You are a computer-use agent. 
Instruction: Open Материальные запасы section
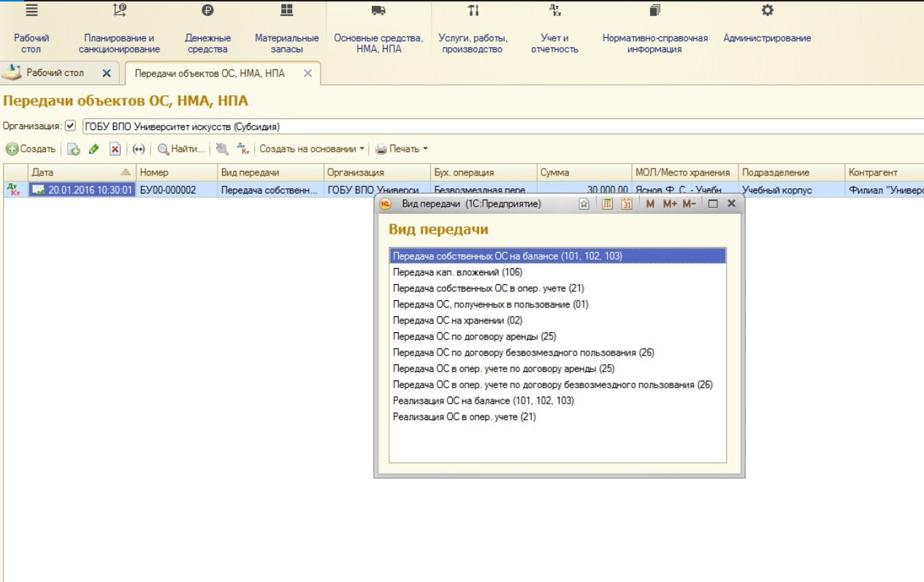(x=286, y=30)
